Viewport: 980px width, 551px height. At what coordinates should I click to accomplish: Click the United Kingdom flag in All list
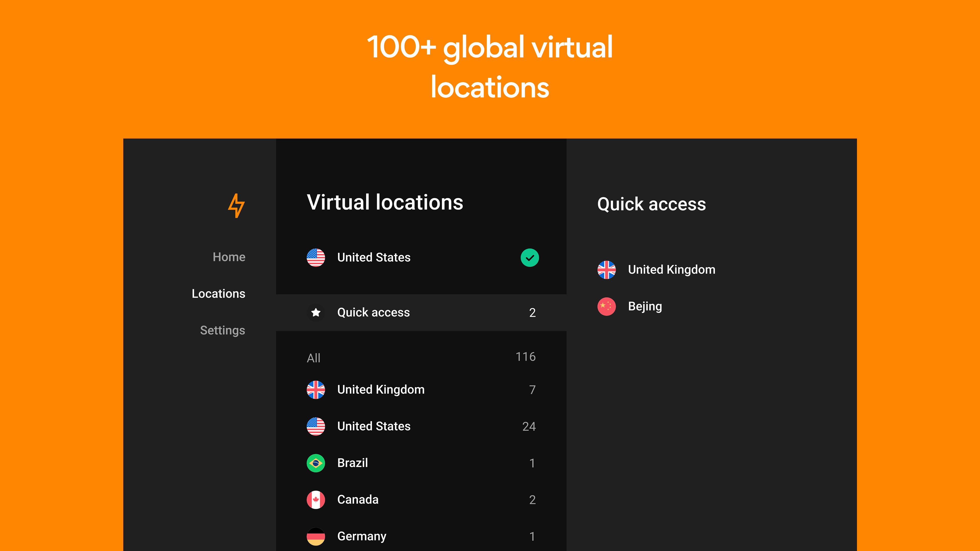click(316, 390)
